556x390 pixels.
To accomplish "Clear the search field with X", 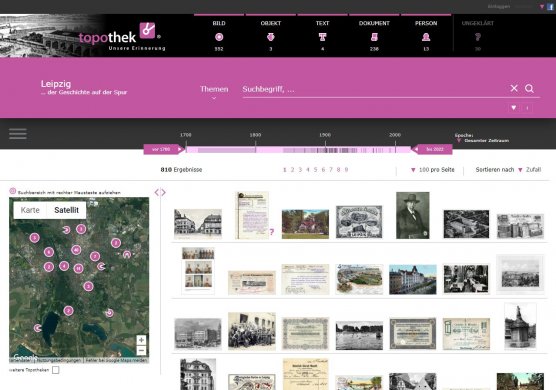I will pyautogui.click(x=514, y=88).
